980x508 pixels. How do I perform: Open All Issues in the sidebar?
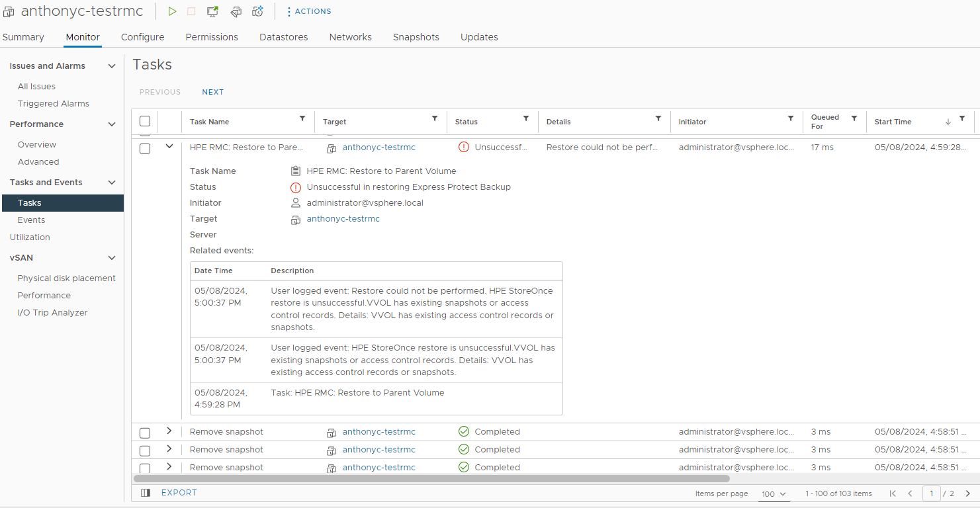click(36, 87)
